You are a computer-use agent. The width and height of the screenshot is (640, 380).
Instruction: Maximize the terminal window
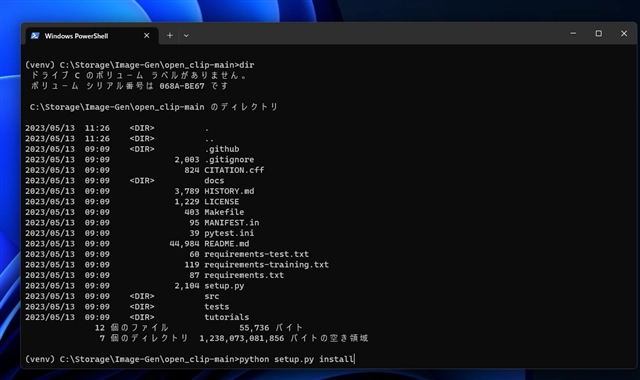pyautogui.click(x=598, y=33)
